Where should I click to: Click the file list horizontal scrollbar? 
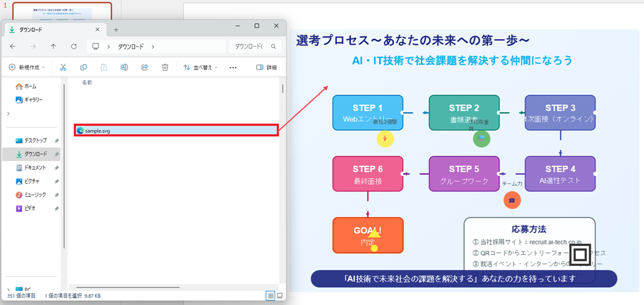128,287
